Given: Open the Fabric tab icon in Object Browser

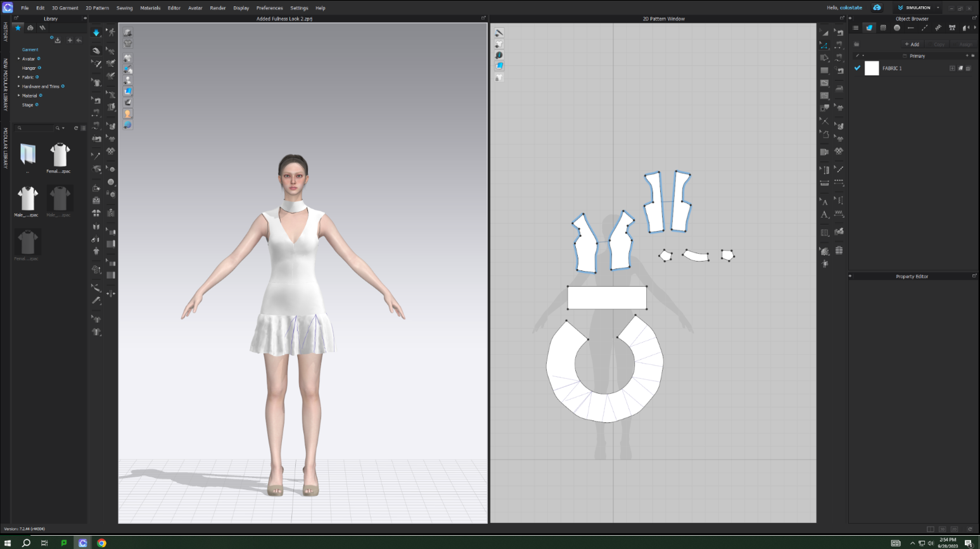Looking at the screenshot, I should pyautogui.click(x=869, y=28).
